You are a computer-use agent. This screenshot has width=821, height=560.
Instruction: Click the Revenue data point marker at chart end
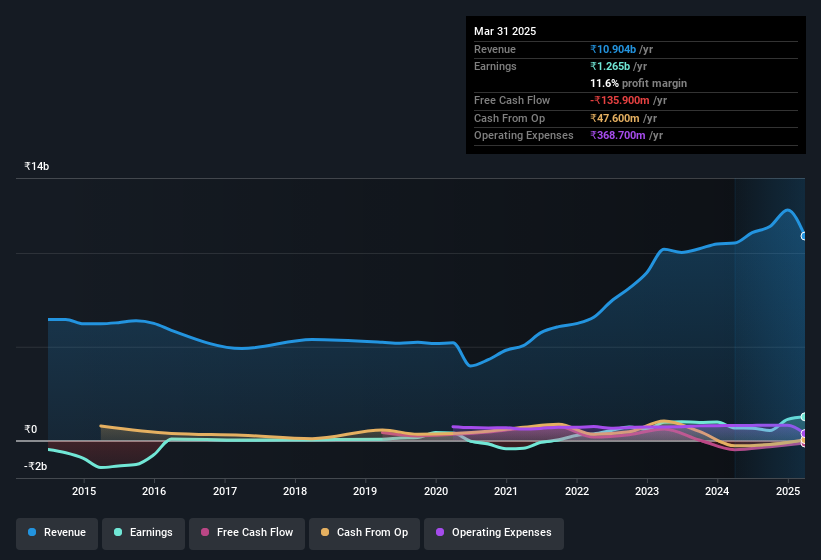(x=804, y=236)
